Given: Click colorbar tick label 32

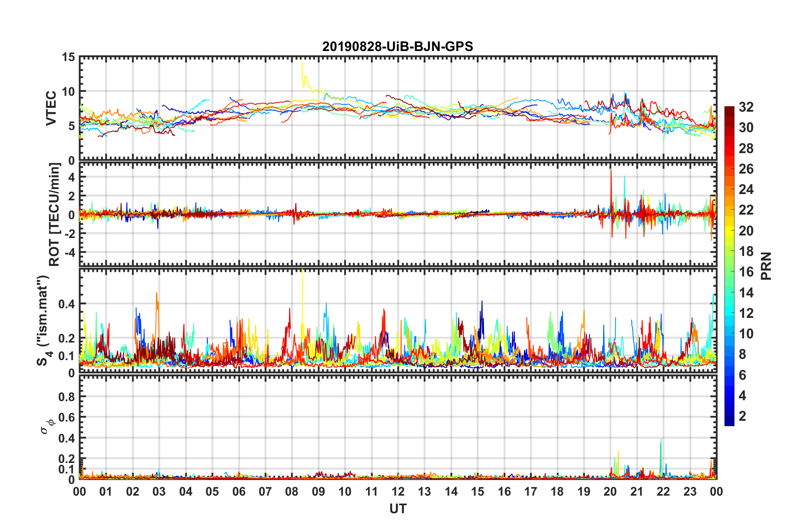Looking at the screenshot, I should [x=746, y=107].
